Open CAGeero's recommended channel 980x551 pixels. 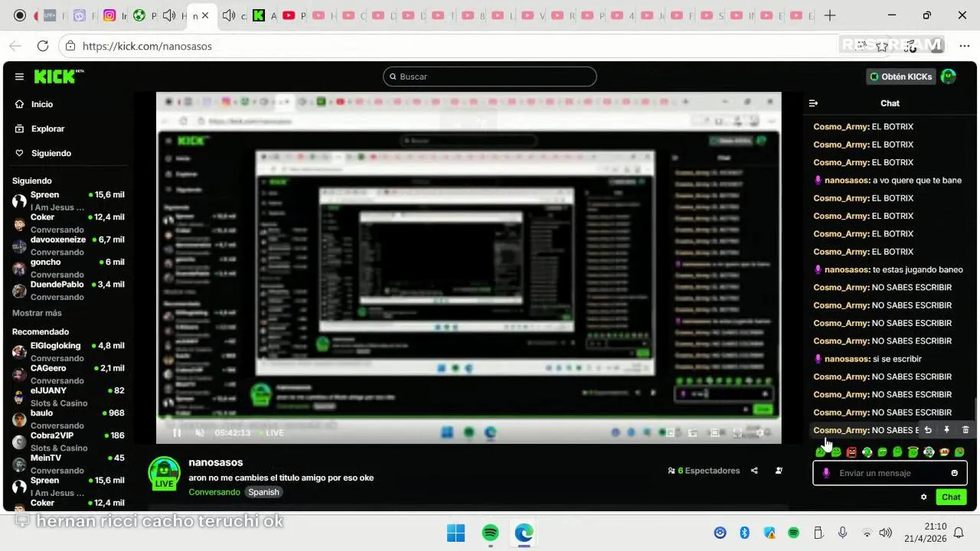pyautogui.click(x=68, y=373)
